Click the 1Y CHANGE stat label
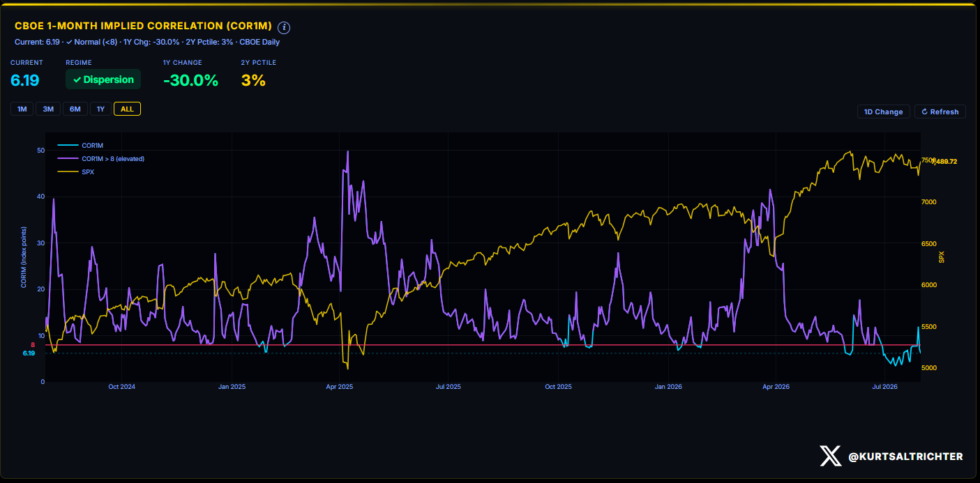The width and height of the screenshot is (980, 483). [x=183, y=63]
